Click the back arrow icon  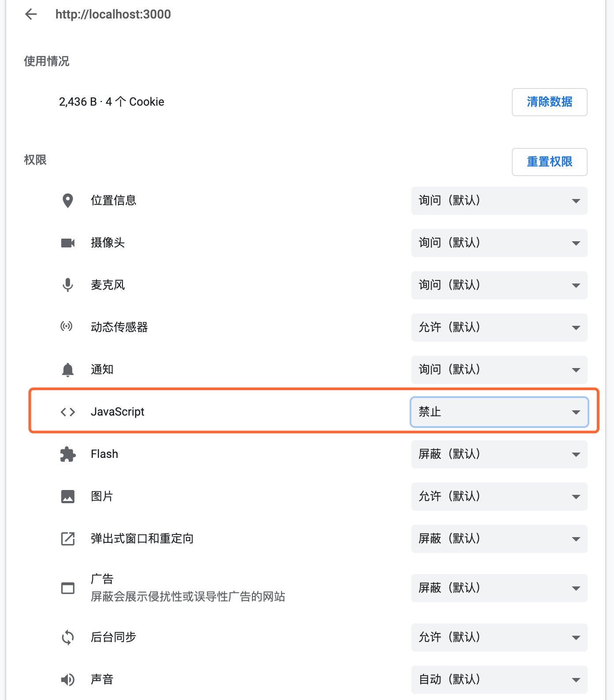click(x=31, y=14)
